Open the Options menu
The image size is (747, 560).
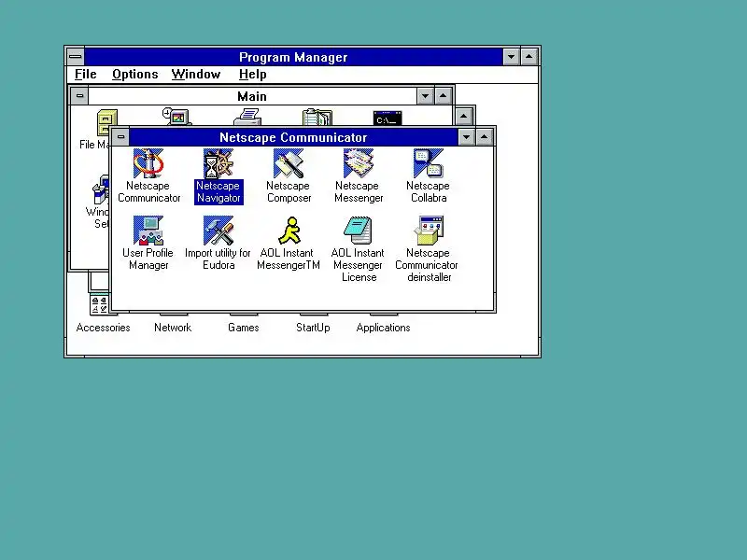coord(135,75)
